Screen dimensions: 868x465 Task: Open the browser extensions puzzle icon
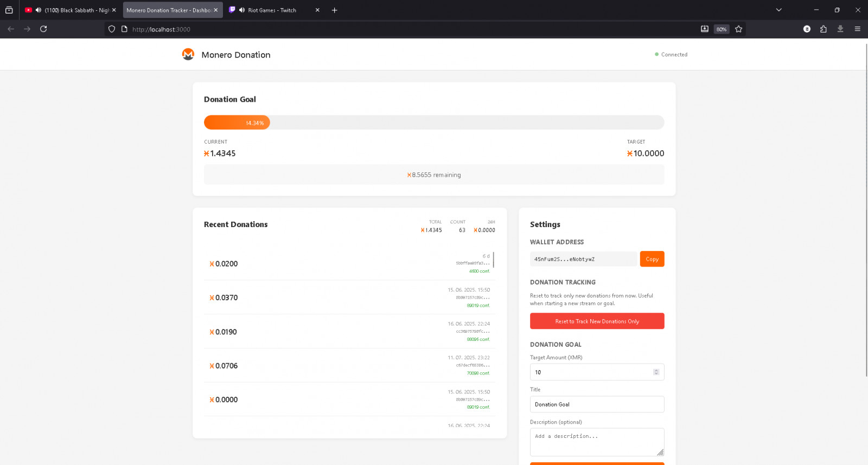point(824,29)
